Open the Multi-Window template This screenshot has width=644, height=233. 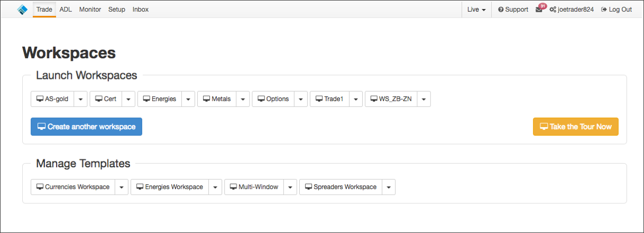click(x=254, y=187)
